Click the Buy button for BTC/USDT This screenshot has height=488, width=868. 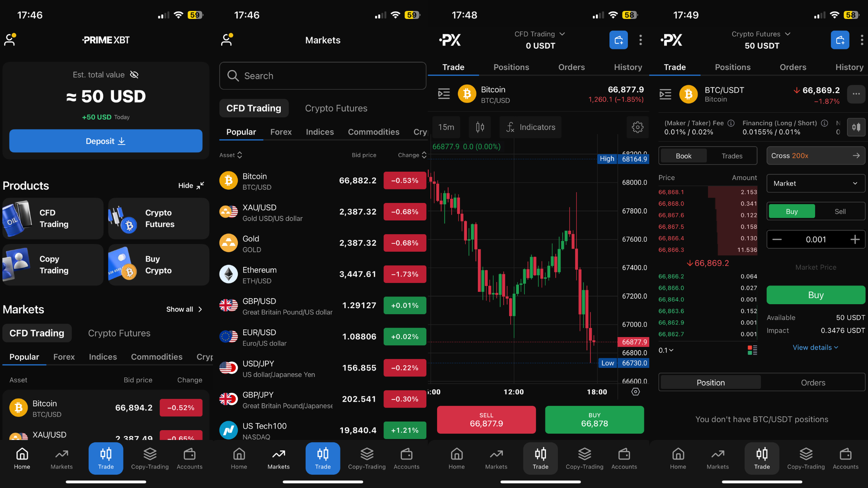point(815,294)
